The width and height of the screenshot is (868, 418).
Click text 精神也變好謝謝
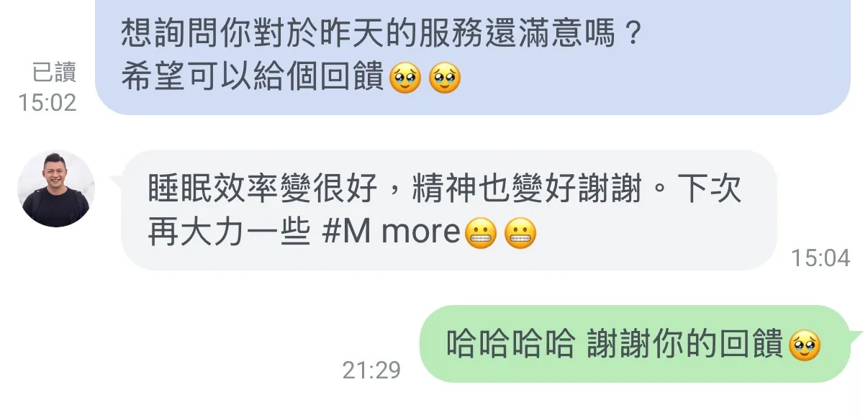click(x=528, y=189)
